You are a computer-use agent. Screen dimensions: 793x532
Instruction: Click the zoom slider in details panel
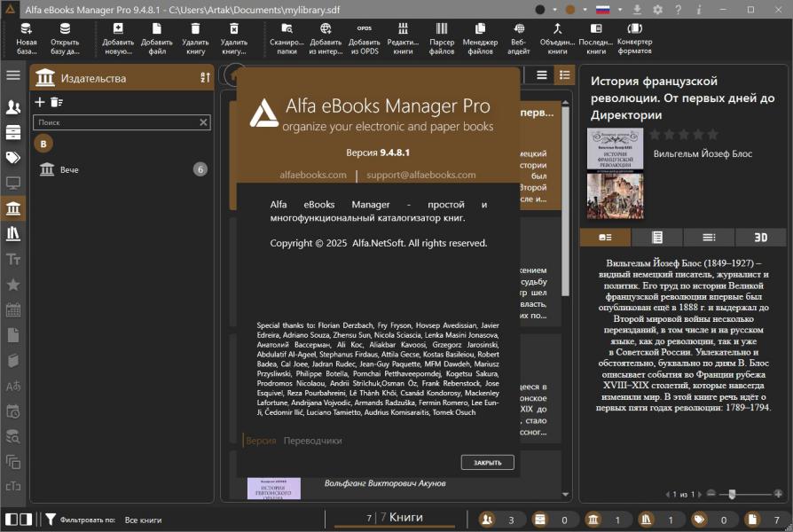click(x=731, y=493)
